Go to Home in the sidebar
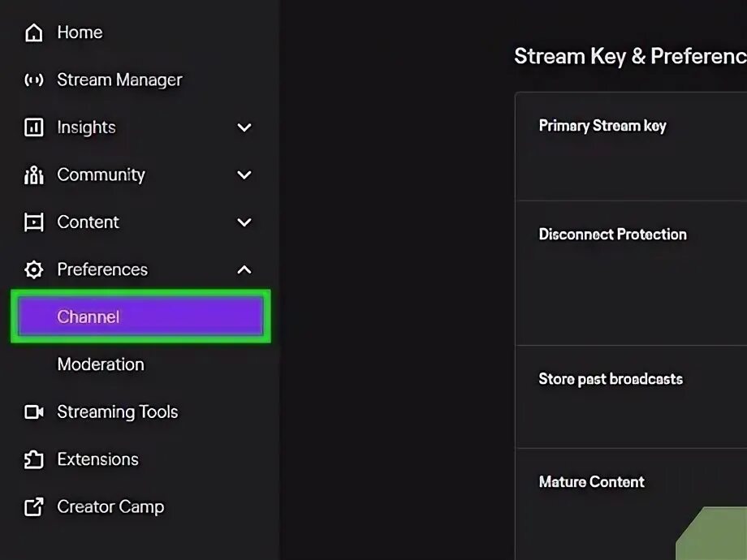 point(80,32)
